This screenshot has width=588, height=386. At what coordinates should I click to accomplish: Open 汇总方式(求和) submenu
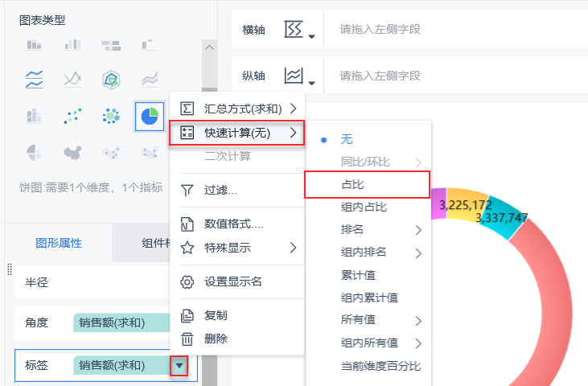tap(237, 109)
